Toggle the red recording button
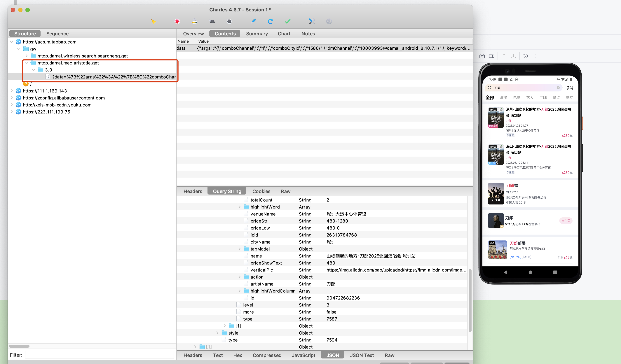Screen dimensions: 621x364 pyautogui.click(x=177, y=21)
